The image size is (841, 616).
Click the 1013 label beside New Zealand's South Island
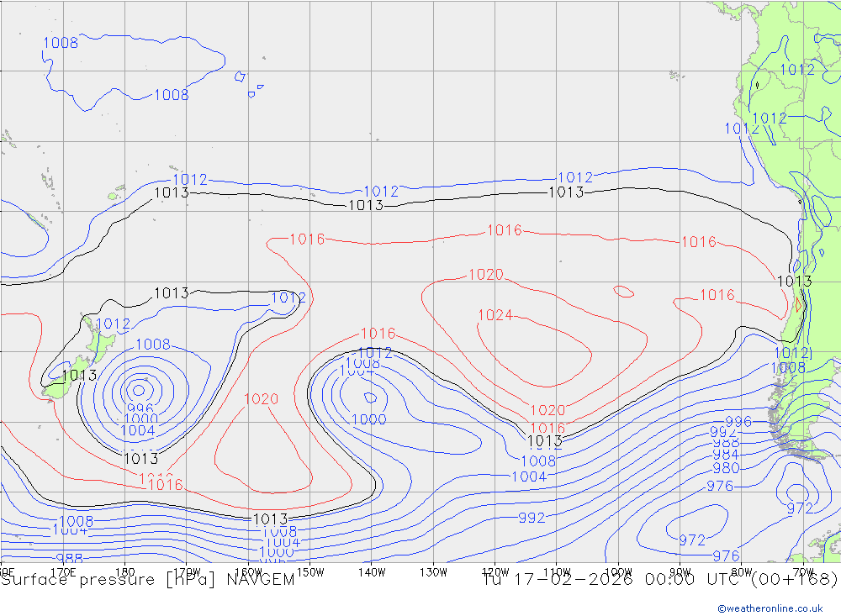coord(79,376)
